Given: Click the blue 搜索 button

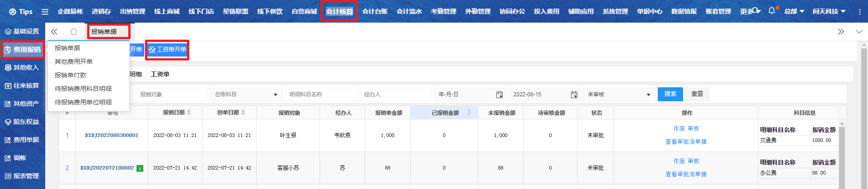Looking at the screenshot, I should coord(670,94).
